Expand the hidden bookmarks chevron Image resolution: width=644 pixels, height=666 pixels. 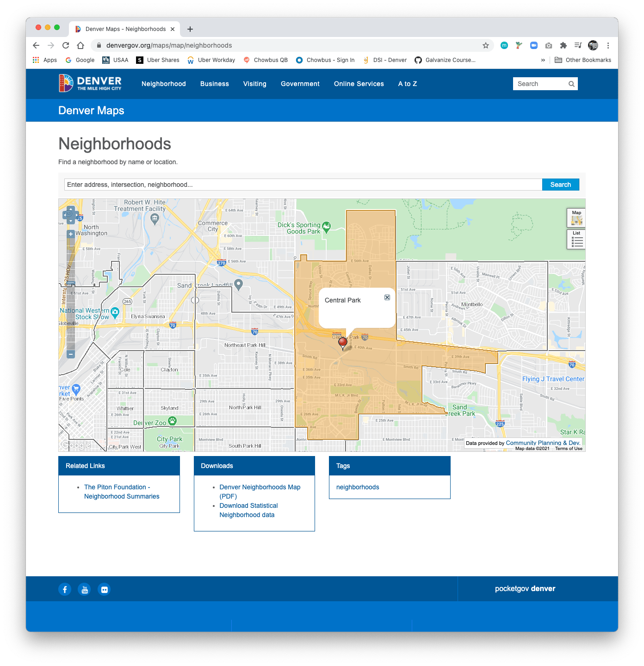point(543,60)
